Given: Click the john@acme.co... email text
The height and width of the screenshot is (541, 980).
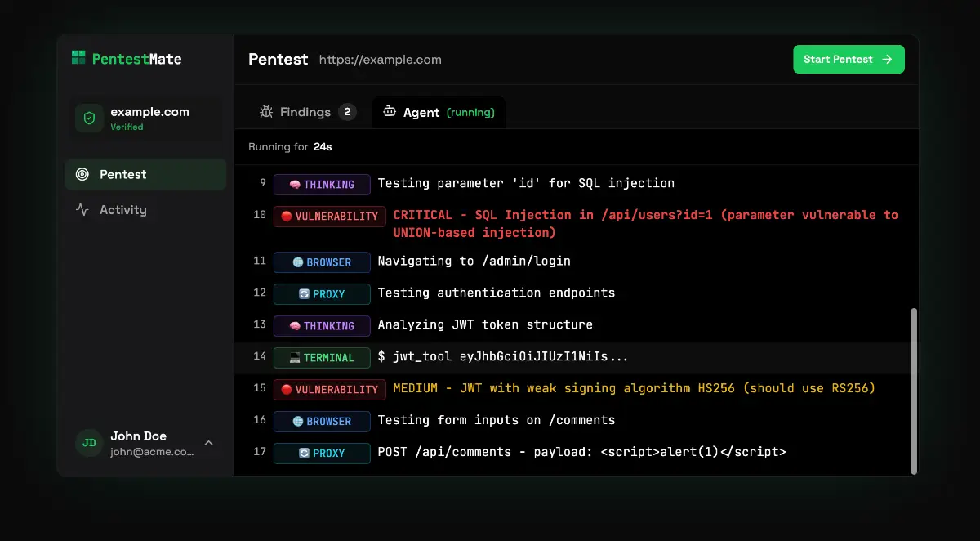Looking at the screenshot, I should [152, 451].
